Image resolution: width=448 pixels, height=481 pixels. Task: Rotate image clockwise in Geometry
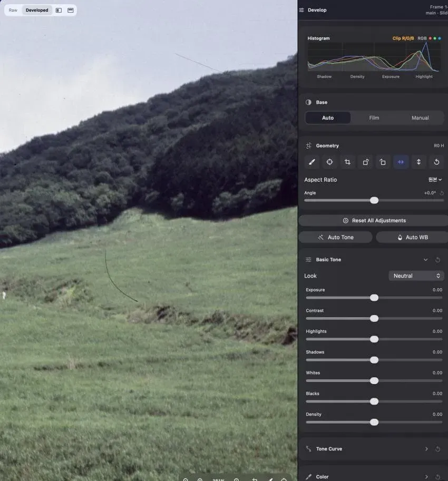click(x=365, y=162)
